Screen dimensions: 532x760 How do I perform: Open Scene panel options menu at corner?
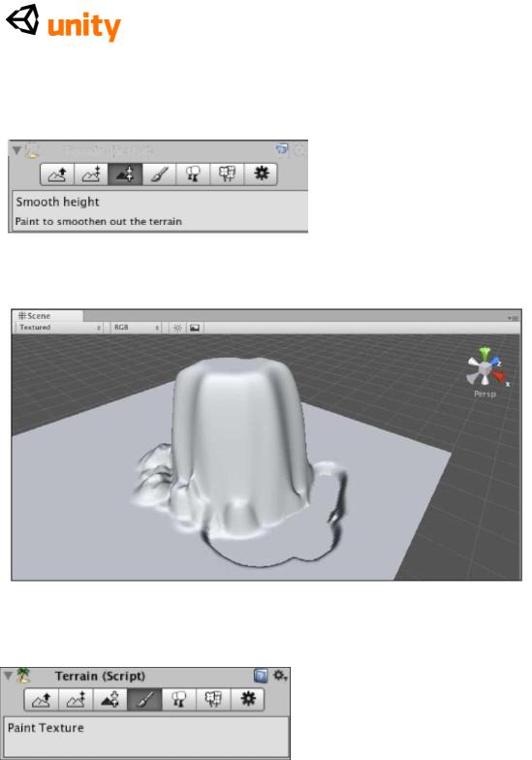pos(514,318)
